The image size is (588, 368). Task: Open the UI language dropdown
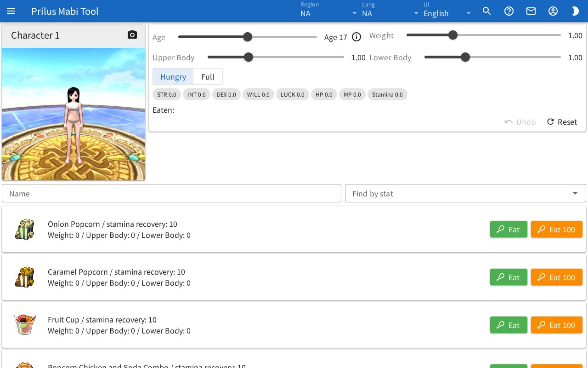point(447,11)
